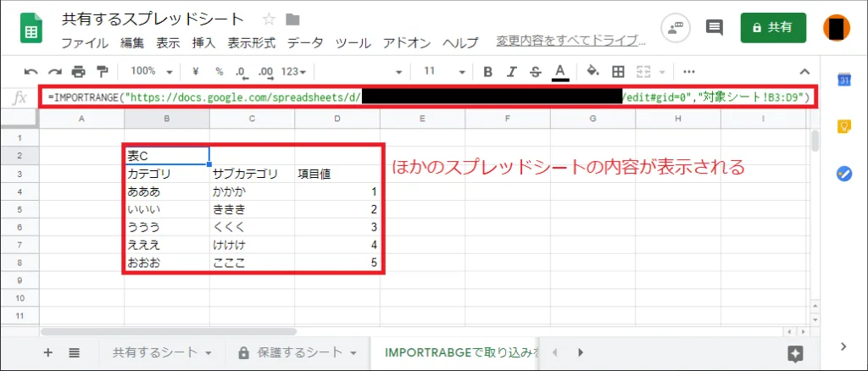Open the 共有するシート tab dropdown arrow

tap(209, 352)
